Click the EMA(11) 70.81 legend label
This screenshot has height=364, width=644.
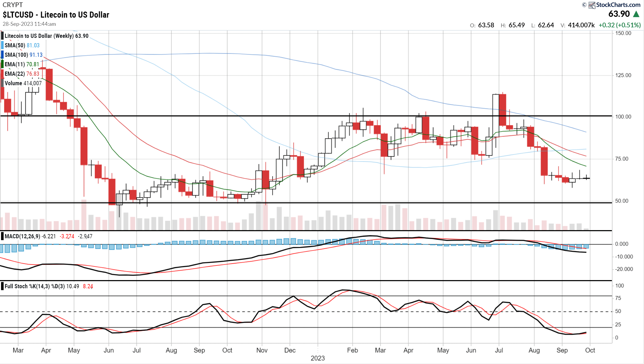(x=22, y=64)
